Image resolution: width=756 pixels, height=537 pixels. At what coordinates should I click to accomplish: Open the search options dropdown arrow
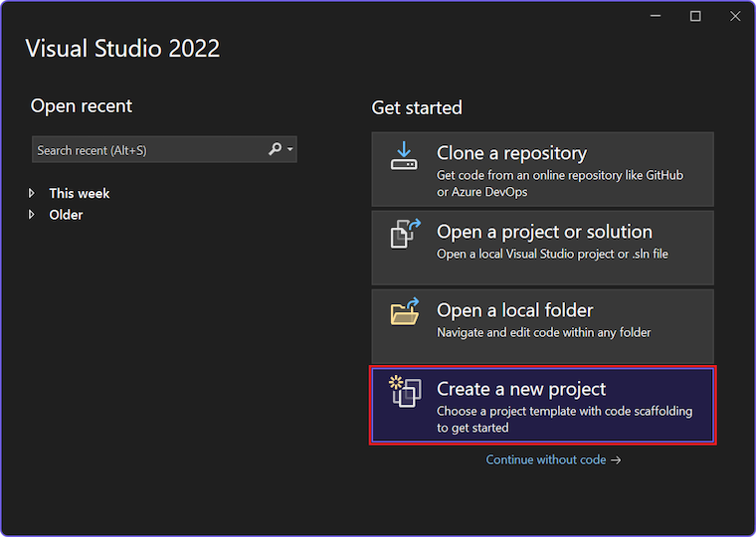[289, 150]
